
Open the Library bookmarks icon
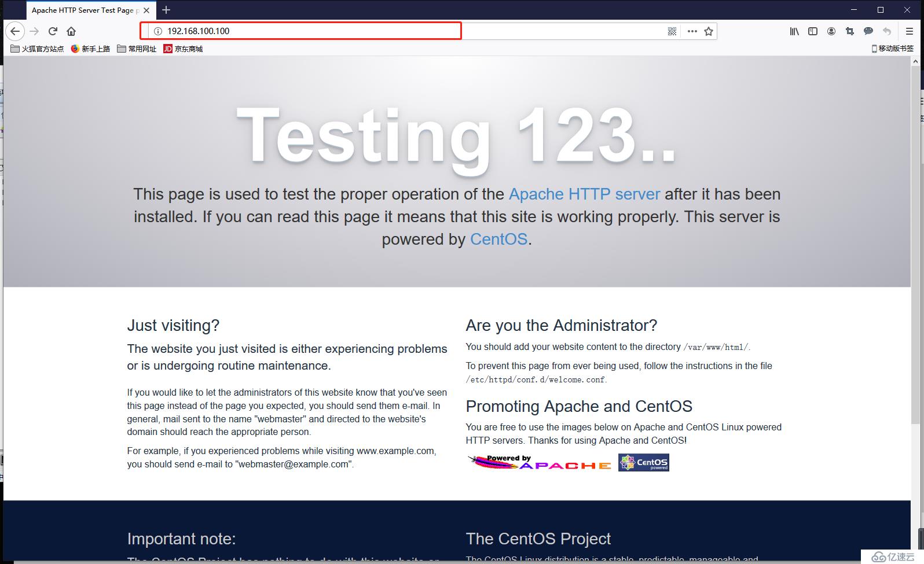tap(794, 31)
